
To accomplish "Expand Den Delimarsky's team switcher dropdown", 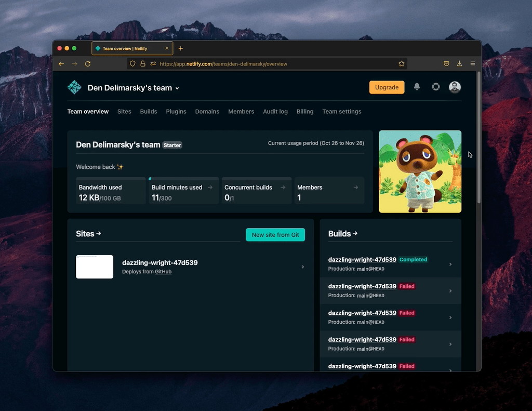I will click(x=177, y=88).
